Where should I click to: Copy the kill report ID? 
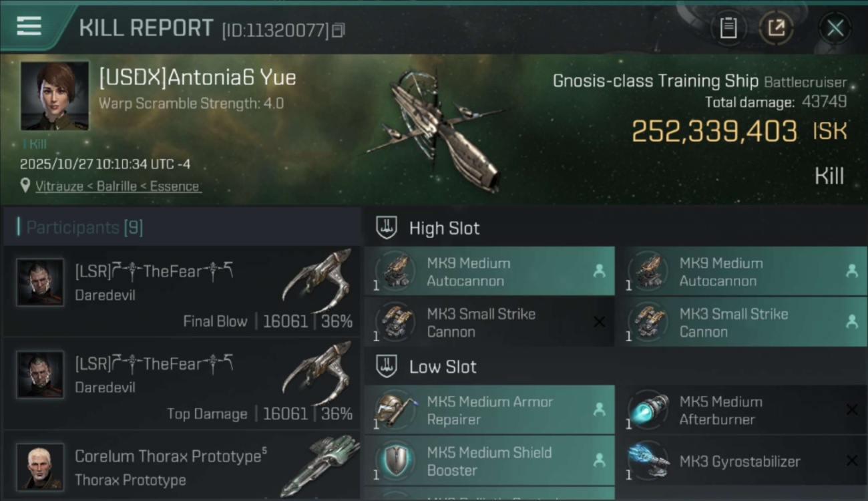click(338, 30)
